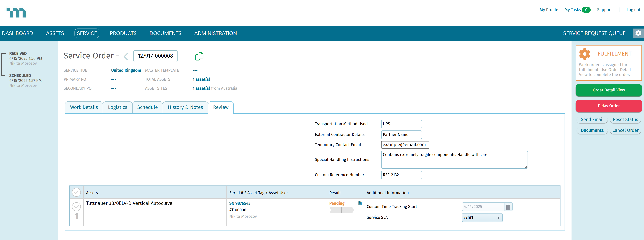Switch to the Logistics tab

tap(117, 107)
